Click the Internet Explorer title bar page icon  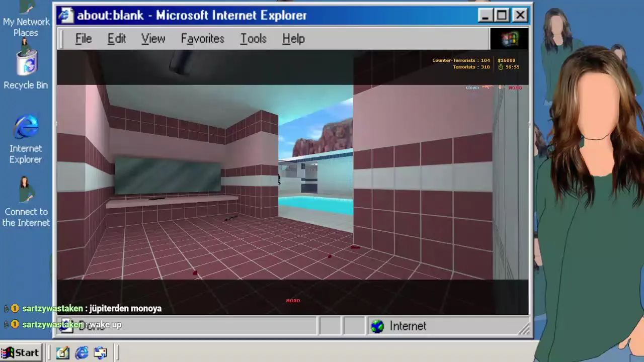point(66,15)
